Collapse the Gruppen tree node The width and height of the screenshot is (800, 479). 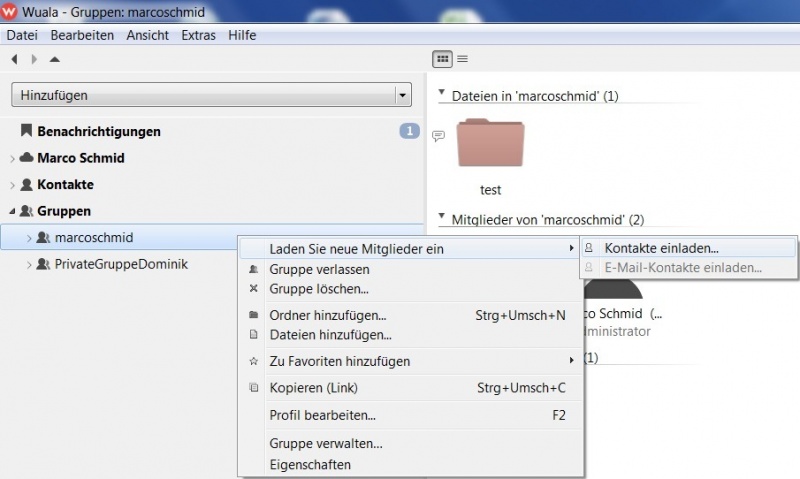coord(12,211)
